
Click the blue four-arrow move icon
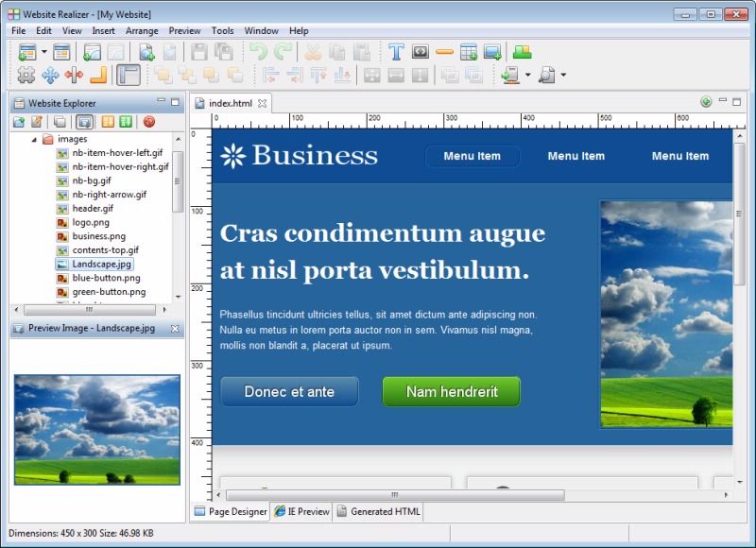pyautogui.click(x=49, y=76)
